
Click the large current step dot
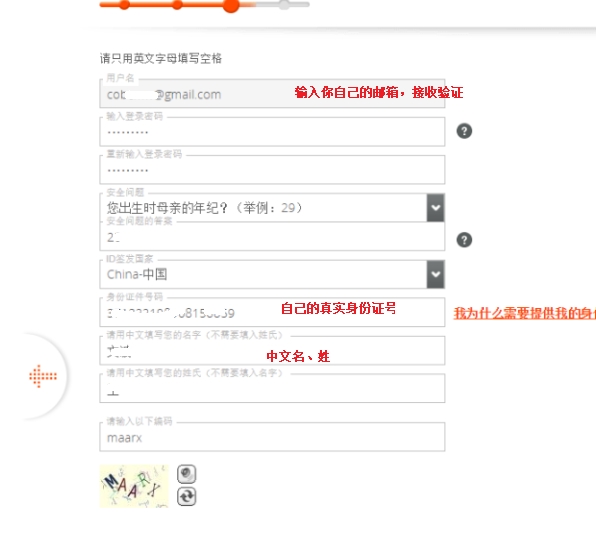click(231, 5)
